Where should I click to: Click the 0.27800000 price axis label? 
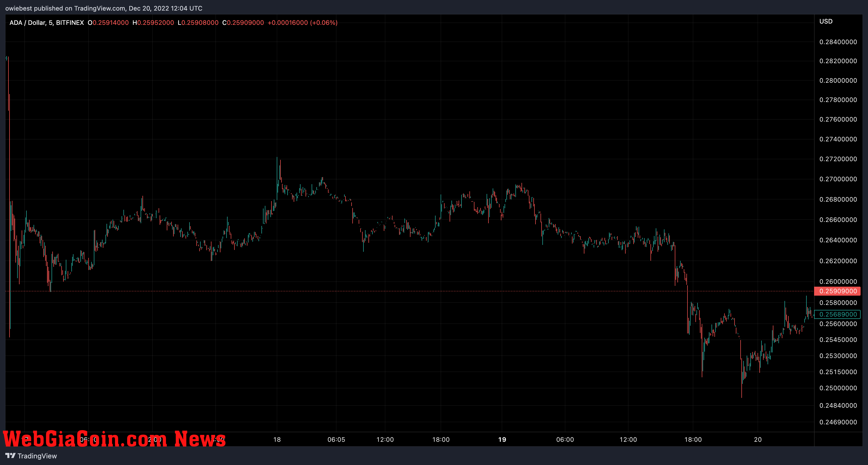(x=838, y=100)
